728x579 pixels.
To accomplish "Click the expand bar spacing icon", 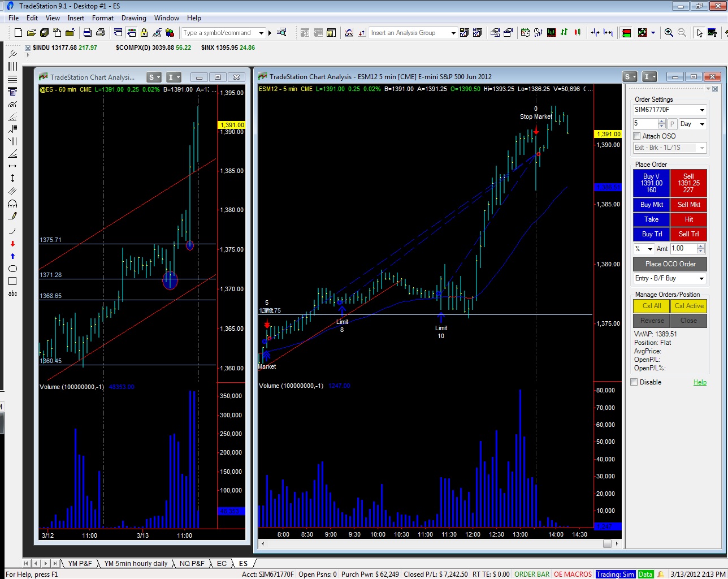I will (608, 33).
